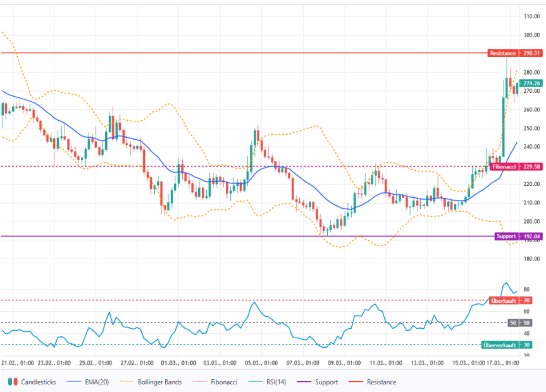Click the red Resistance 290.31 price tag
Screen dimensions: 546x392
tap(514, 53)
